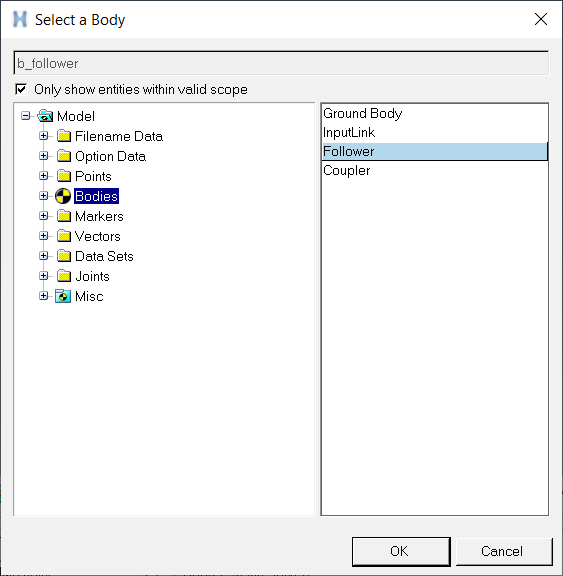Toggle Only show entities within valid scope
Screen dimensions: 563x576
click(x=21, y=89)
